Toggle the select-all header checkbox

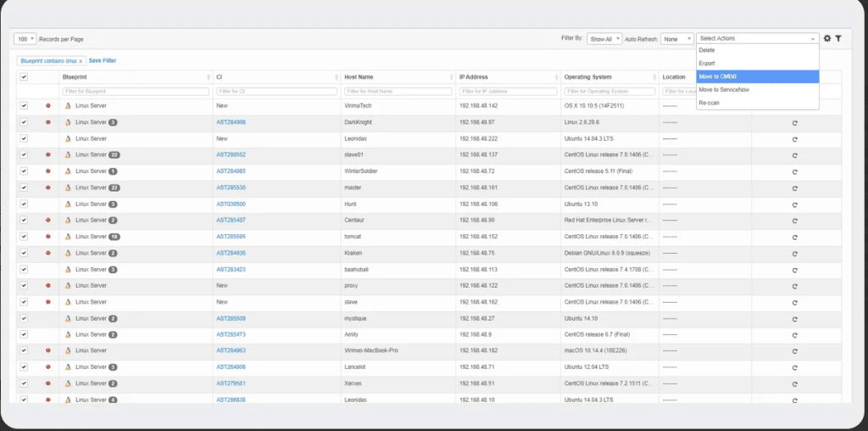[24, 77]
